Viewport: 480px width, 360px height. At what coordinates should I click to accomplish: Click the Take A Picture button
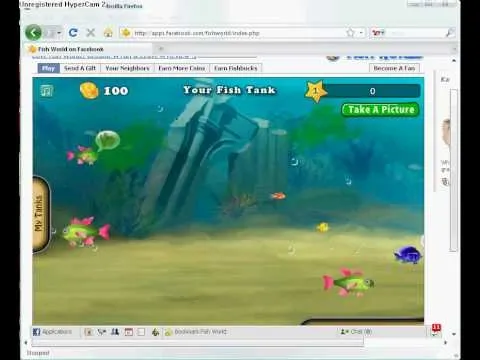381,110
